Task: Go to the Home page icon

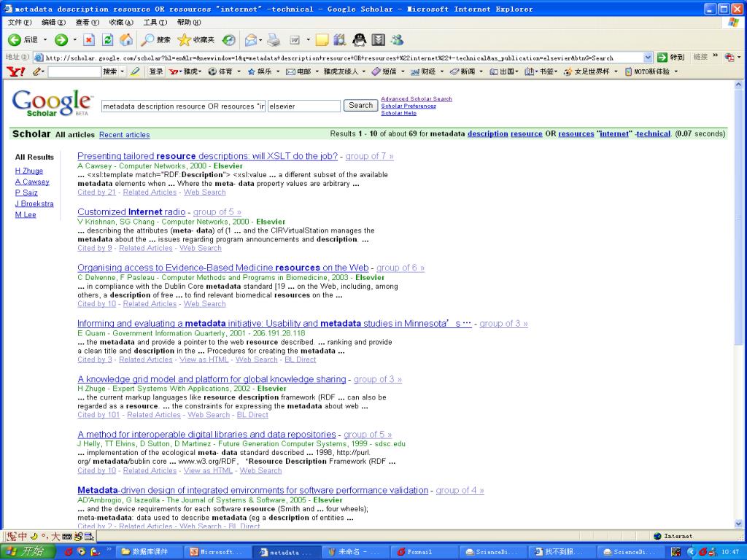Action: [x=126, y=40]
